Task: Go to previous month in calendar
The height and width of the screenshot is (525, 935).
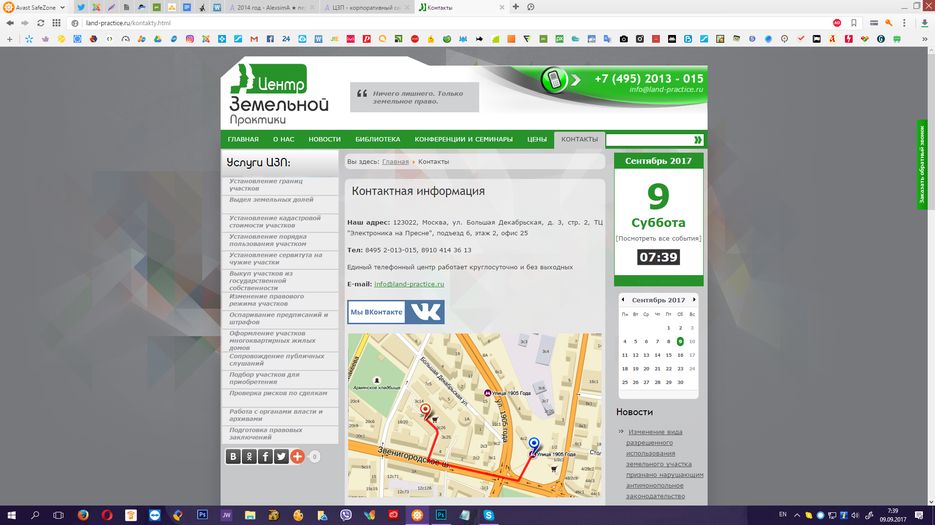Action: point(623,299)
